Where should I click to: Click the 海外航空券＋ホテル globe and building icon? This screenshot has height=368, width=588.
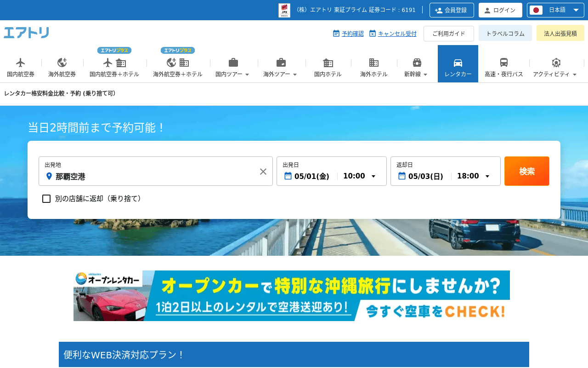pos(178,63)
